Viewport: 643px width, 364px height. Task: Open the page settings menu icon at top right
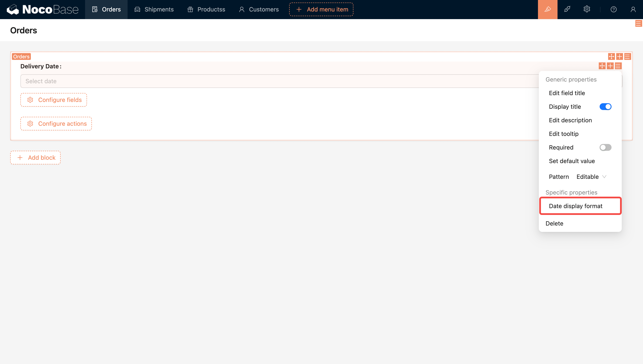[x=638, y=24]
